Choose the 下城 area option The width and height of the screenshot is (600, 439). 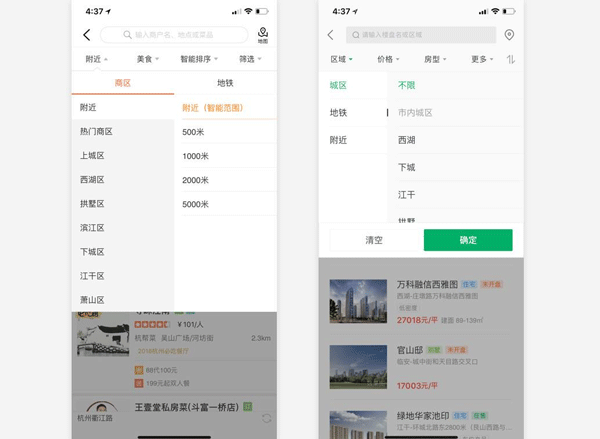click(455, 167)
